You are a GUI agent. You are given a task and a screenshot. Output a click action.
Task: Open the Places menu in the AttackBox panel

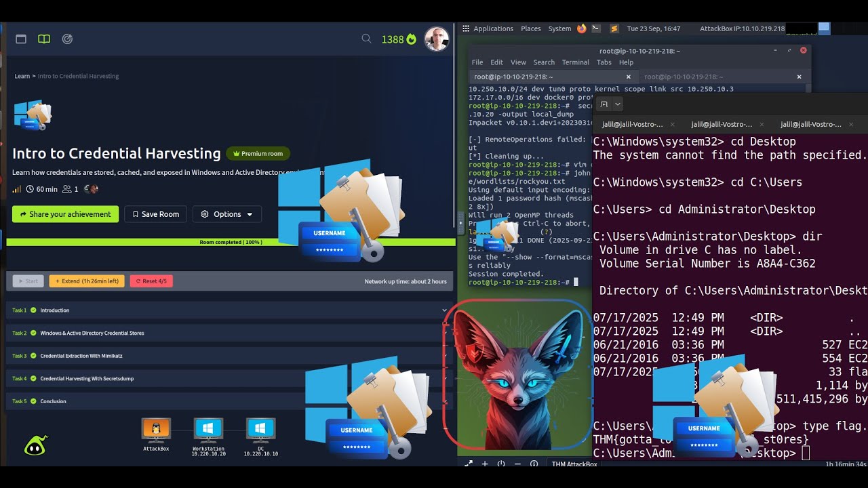click(x=530, y=28)
